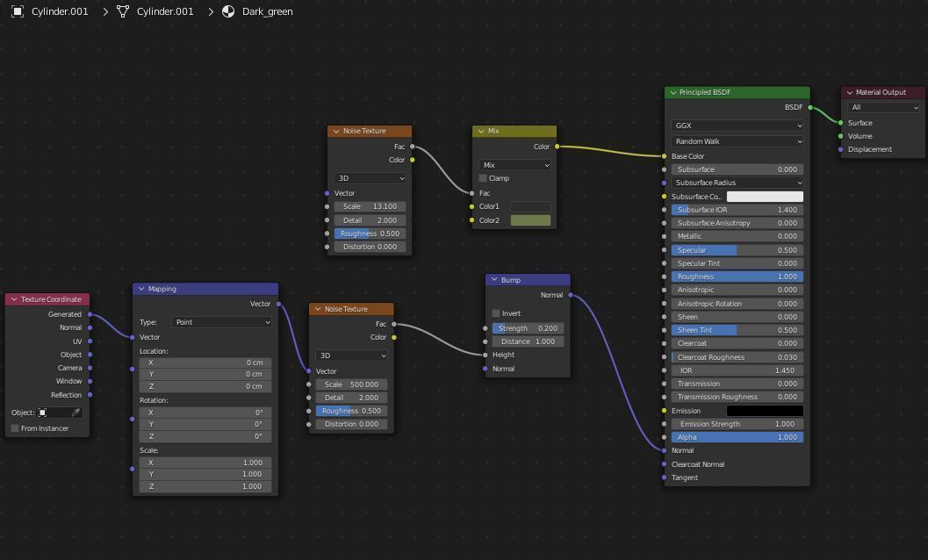928x560 pixels.
Task: Click the Location X field in Mapping
Action: pyautogui.click(x=205, y=363)
